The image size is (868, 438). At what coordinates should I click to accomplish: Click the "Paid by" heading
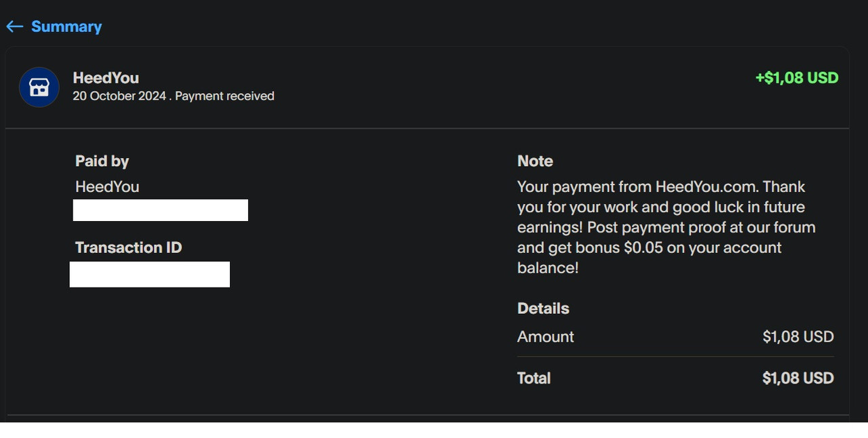(102, 161)
